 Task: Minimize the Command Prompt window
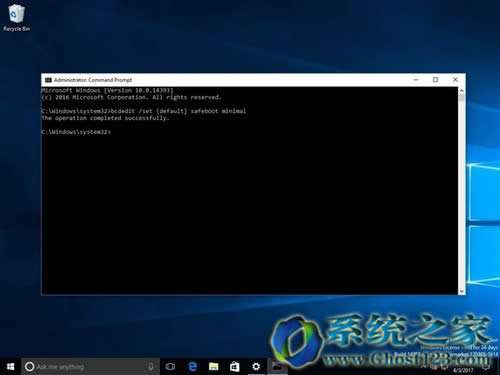pos(416,80)
